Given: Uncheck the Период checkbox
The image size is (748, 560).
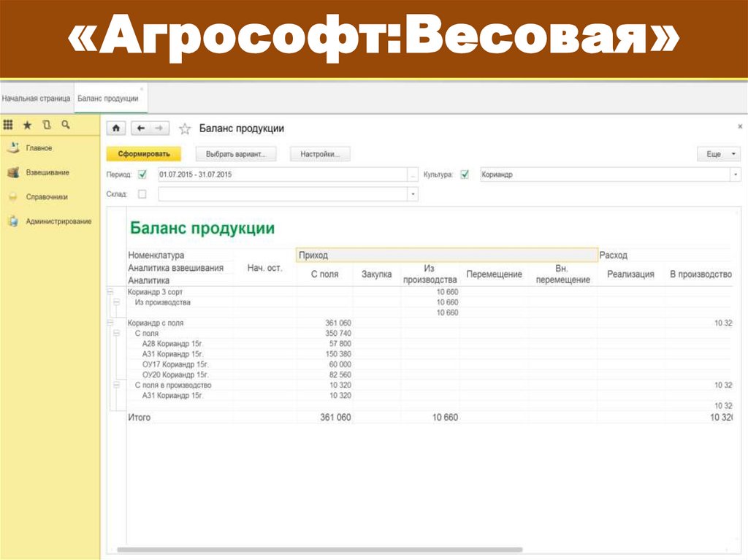Looking at the screenshot, I should [x=142, y=174].
